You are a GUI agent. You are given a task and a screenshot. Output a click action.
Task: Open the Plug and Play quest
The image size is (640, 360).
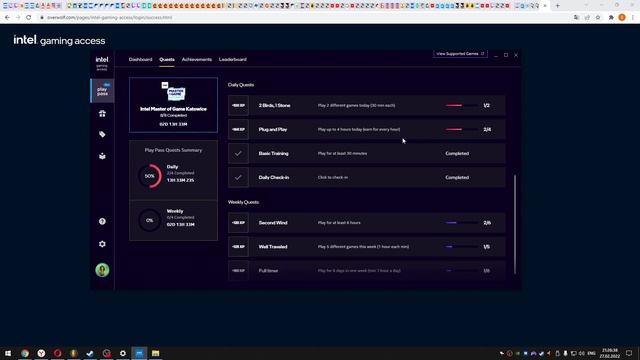(367, 129)
